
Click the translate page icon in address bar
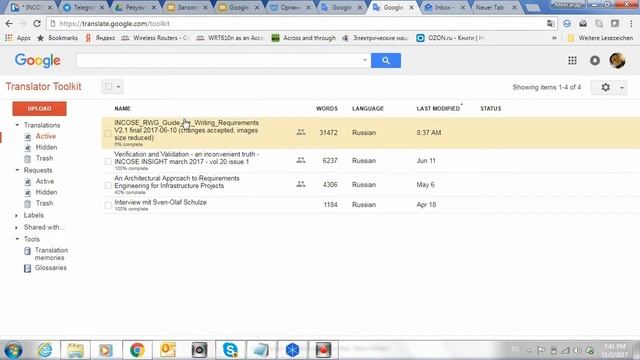pos(551,24)
